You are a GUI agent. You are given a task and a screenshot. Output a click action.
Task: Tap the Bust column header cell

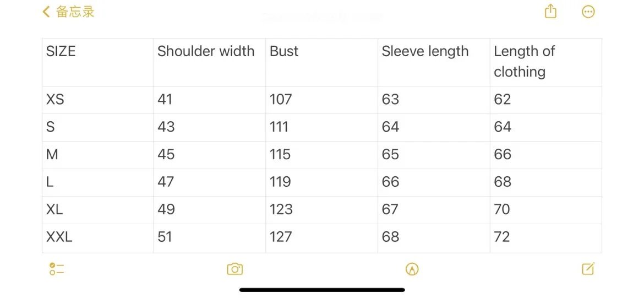click(x=321, y=62)
